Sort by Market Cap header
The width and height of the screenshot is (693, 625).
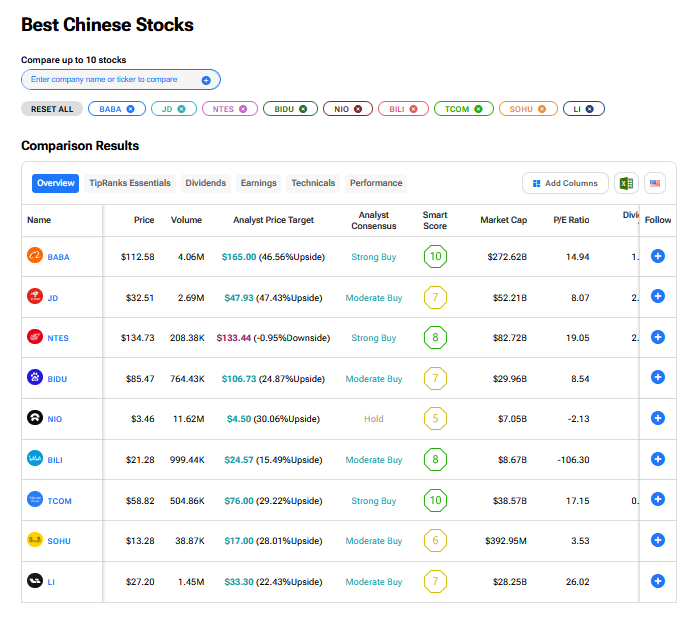pyautogui.click(x=503, y=220)
